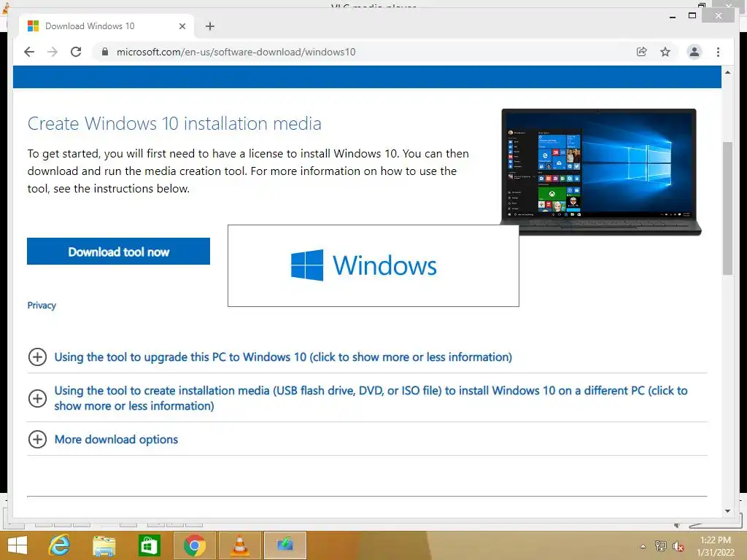Open the Windows Start button
This screenshot has height=560, width=747.
[x=18, y=545]
